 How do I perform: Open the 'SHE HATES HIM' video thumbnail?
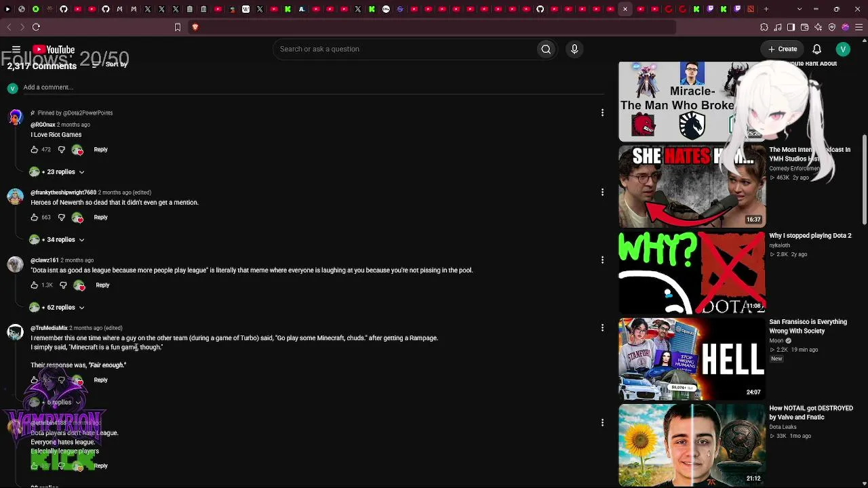[692, 186]
